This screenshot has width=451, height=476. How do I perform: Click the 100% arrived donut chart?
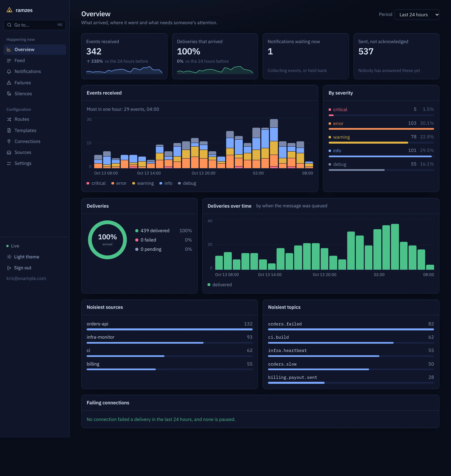[x=107, y=240]
